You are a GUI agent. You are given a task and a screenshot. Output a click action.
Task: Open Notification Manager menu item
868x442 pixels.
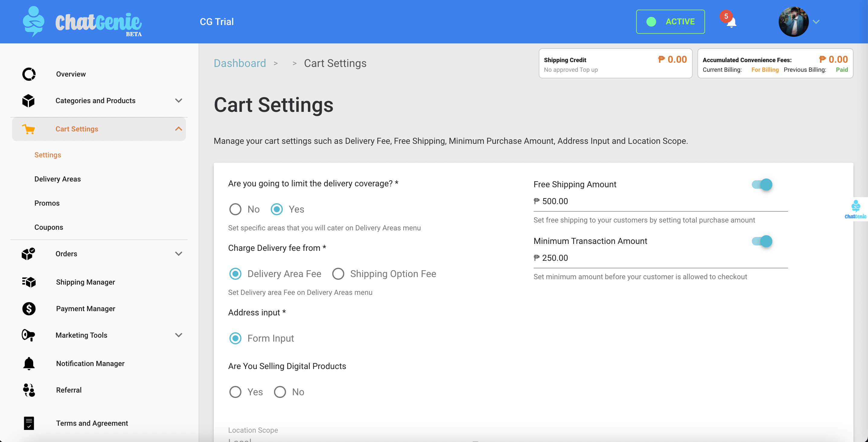pos(90,364)
